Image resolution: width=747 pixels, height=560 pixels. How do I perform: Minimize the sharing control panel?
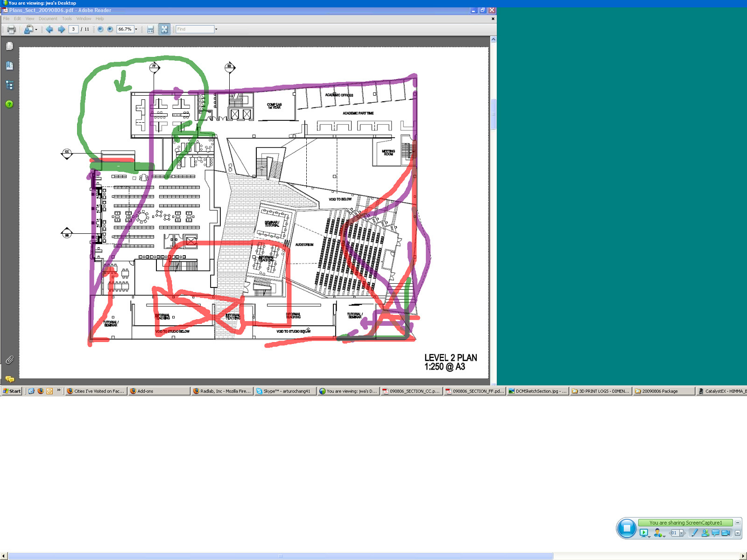point(738,523)
